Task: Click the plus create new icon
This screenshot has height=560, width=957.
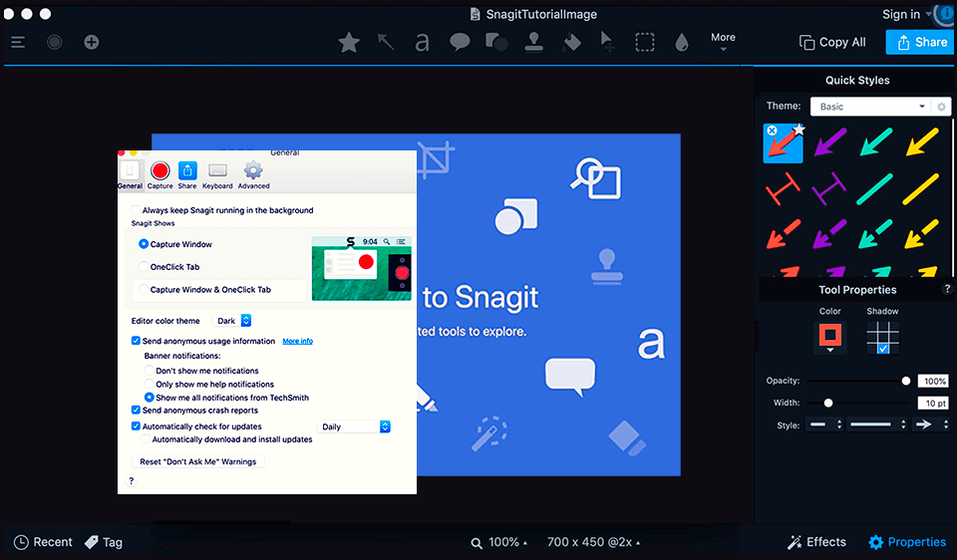Action: tap(92, 42)
